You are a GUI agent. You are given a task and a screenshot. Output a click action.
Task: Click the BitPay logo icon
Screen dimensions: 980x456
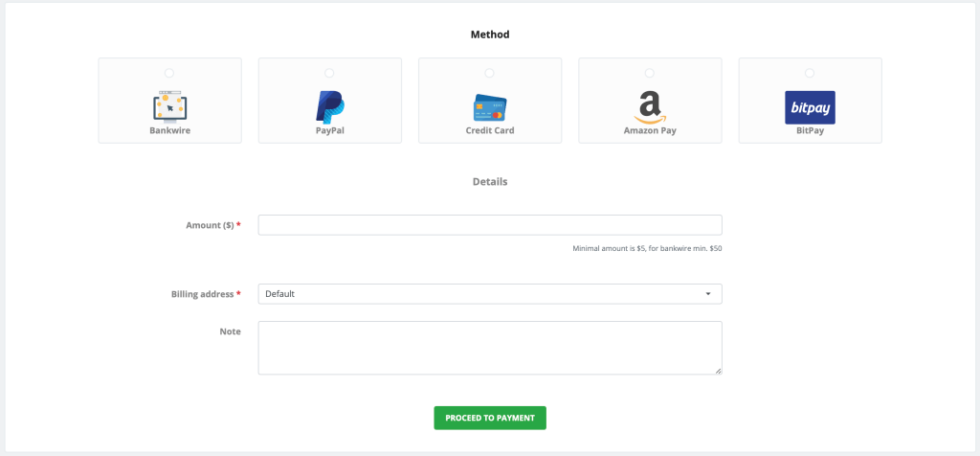(810, 107)
